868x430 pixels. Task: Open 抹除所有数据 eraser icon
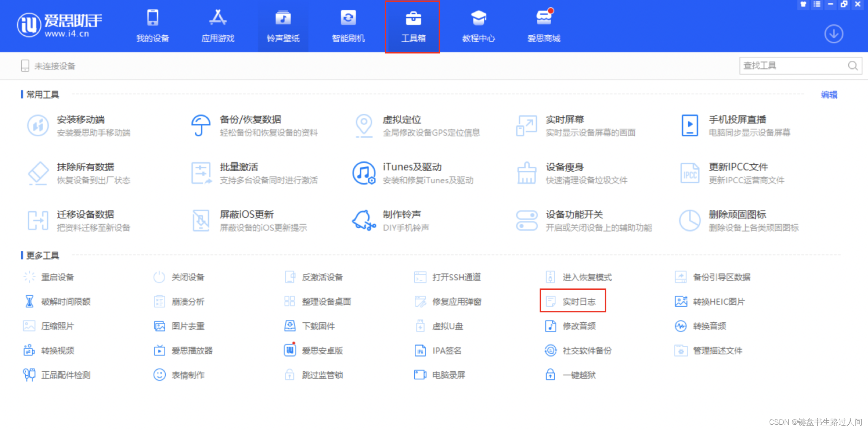[x=38, y=173]
